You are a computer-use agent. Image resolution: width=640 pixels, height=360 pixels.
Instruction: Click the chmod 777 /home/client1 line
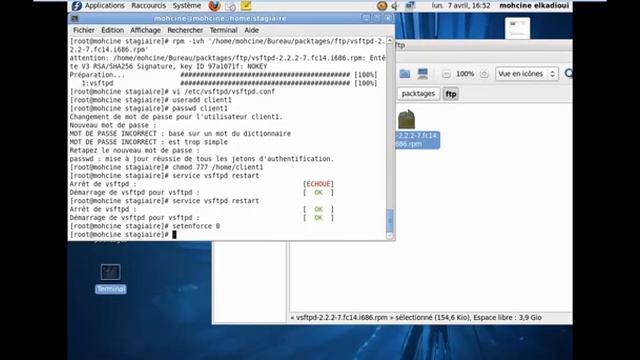167,167
